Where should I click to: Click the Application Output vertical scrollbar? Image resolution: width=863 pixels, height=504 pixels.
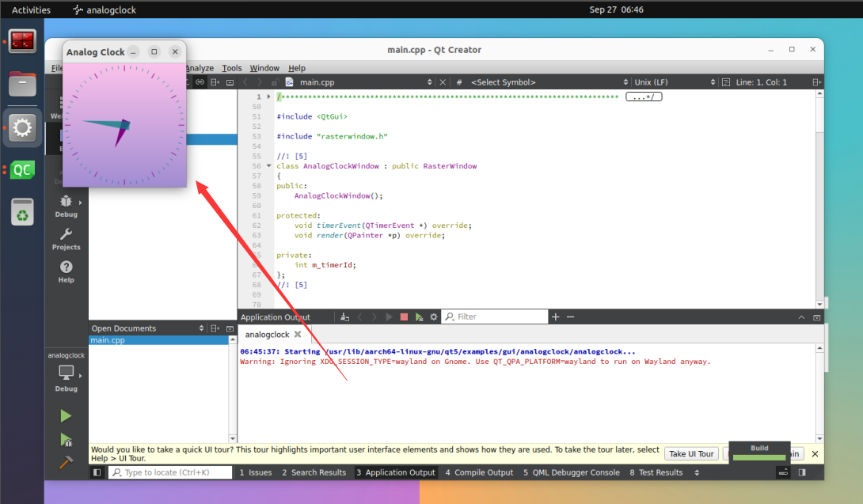click(819, 393)
